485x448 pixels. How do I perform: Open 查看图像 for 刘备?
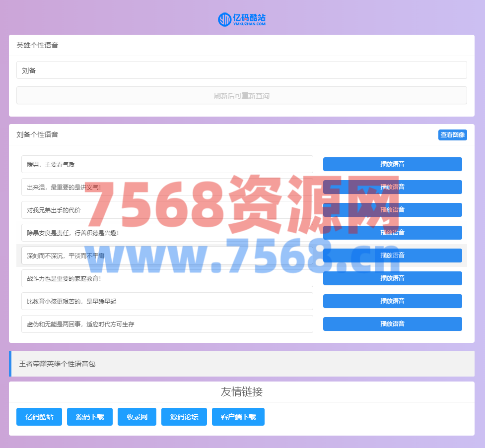point(452,135)
